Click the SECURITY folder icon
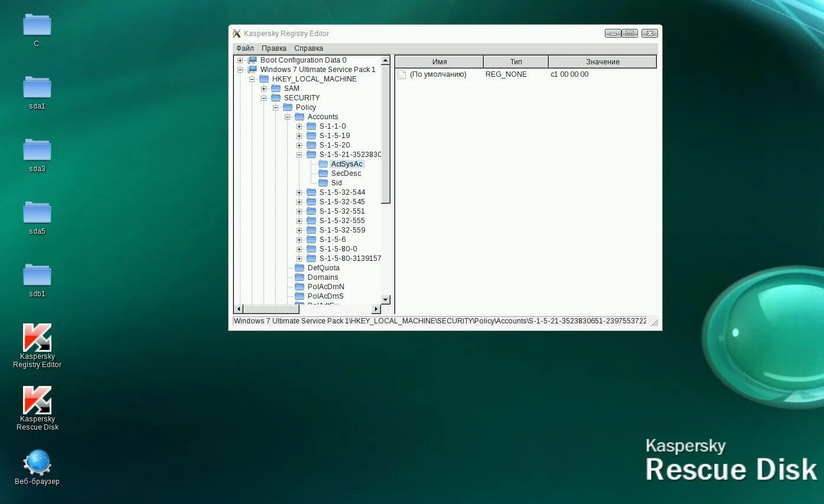824x504 pixels. click(x=276, y=98)
